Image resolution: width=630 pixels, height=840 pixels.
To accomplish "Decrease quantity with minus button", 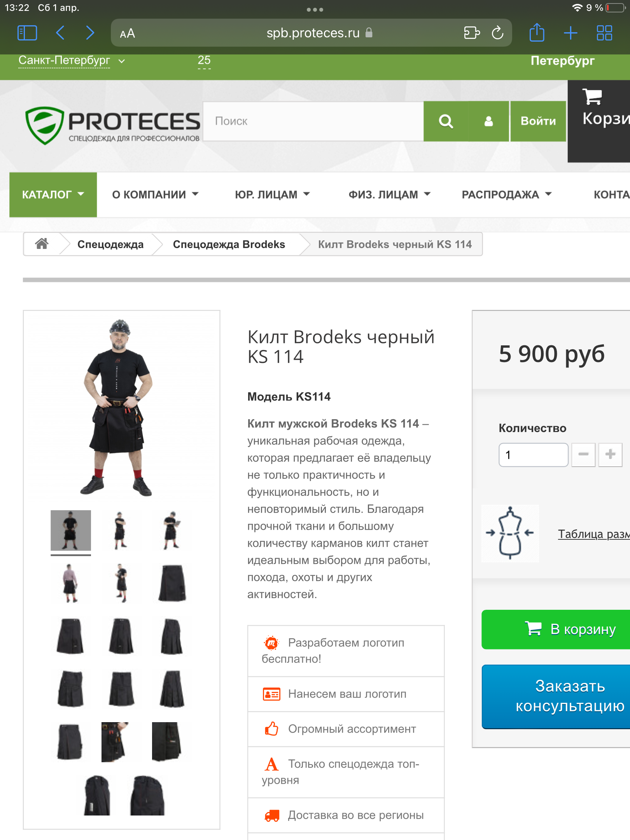I will pyautogui.click(x=583, y=454).
